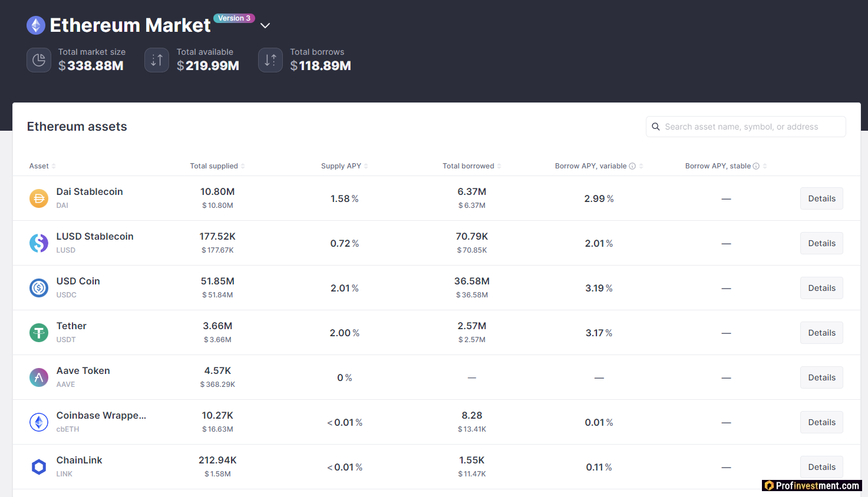Open Details for Dai Stablecoin

tap(821, 198)
